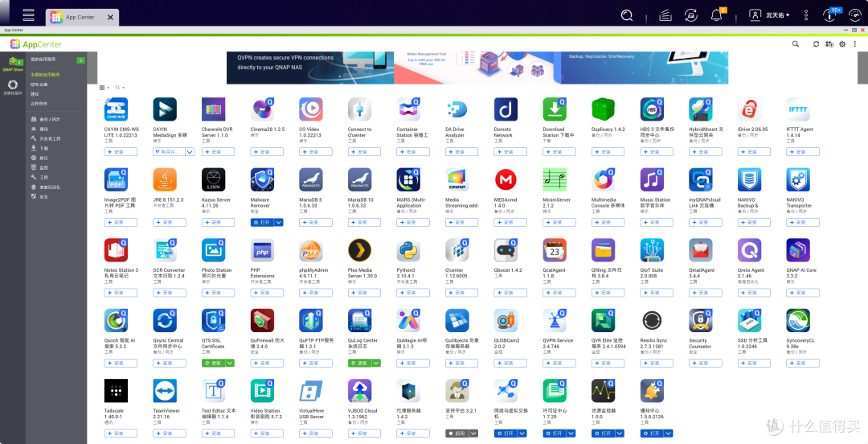This screenshot has height=444, width=868.
Task: Select All Apps in the sidebar
Action: (x=45, y=74)
